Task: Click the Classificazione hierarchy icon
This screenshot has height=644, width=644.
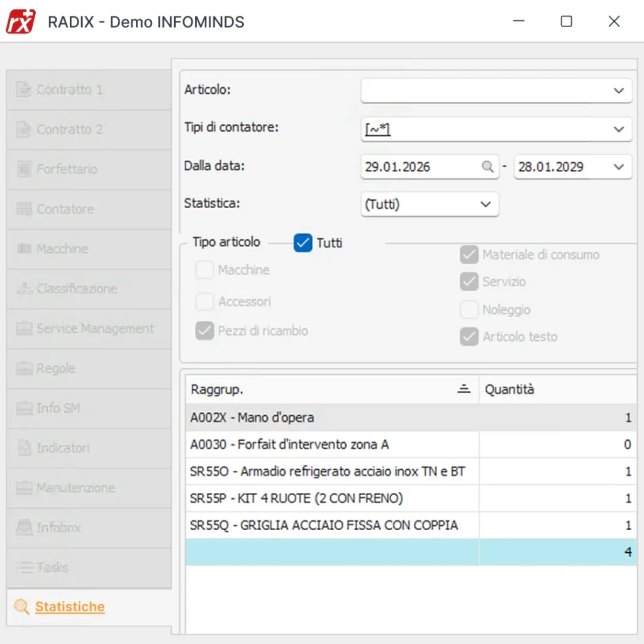Action: click(x=24, y=289)
